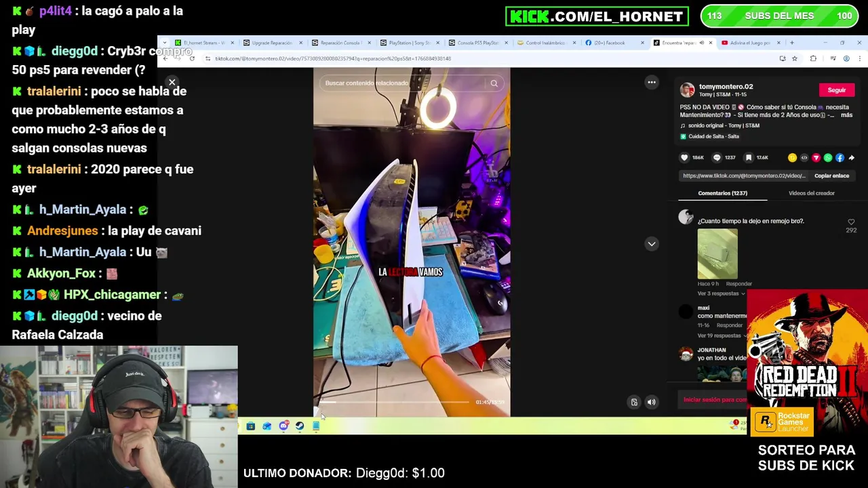This screenshot has height=488, width=868.
Task: Go to next video with the down chevron
Action: click(652, 244)
